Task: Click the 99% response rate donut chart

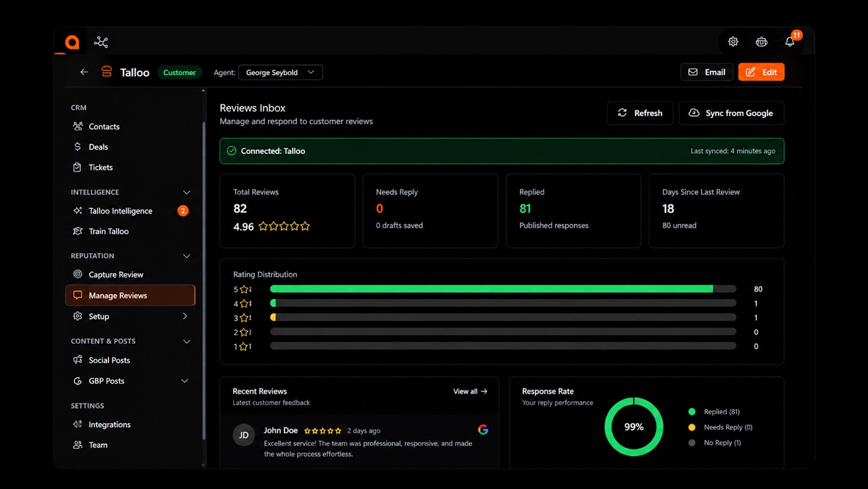Action: pos(634,427)
